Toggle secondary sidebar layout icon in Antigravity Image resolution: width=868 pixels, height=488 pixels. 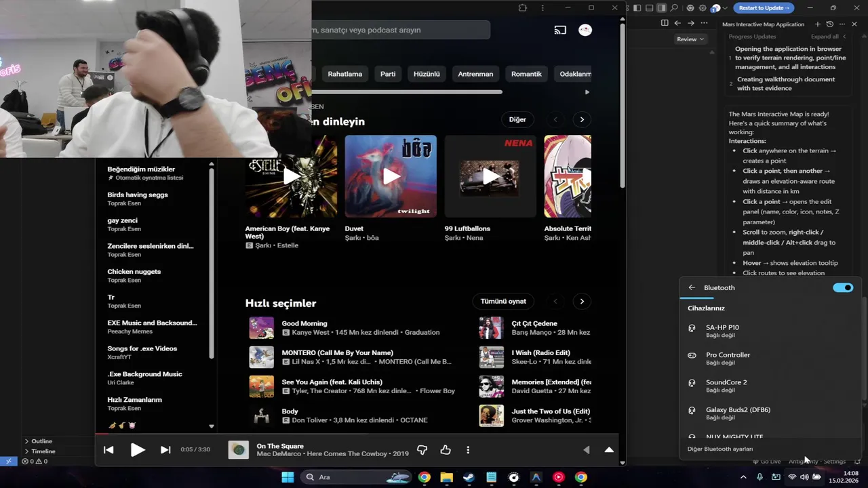tap(662, 7)
